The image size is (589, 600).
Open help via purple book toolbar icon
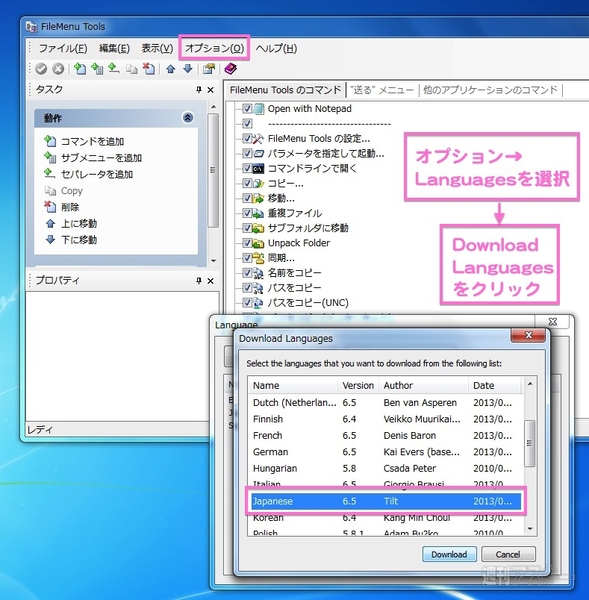click(230, 69)
